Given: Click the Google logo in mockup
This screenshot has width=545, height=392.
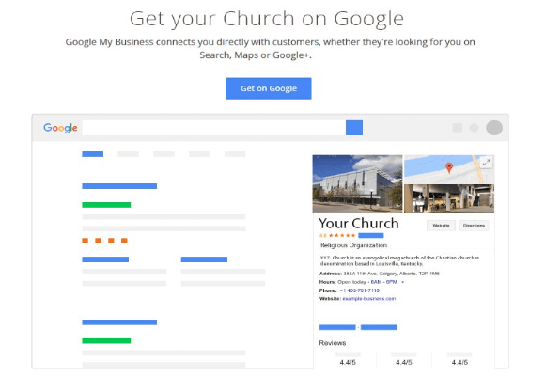Looking at the screenshot, I should (60, 128).
